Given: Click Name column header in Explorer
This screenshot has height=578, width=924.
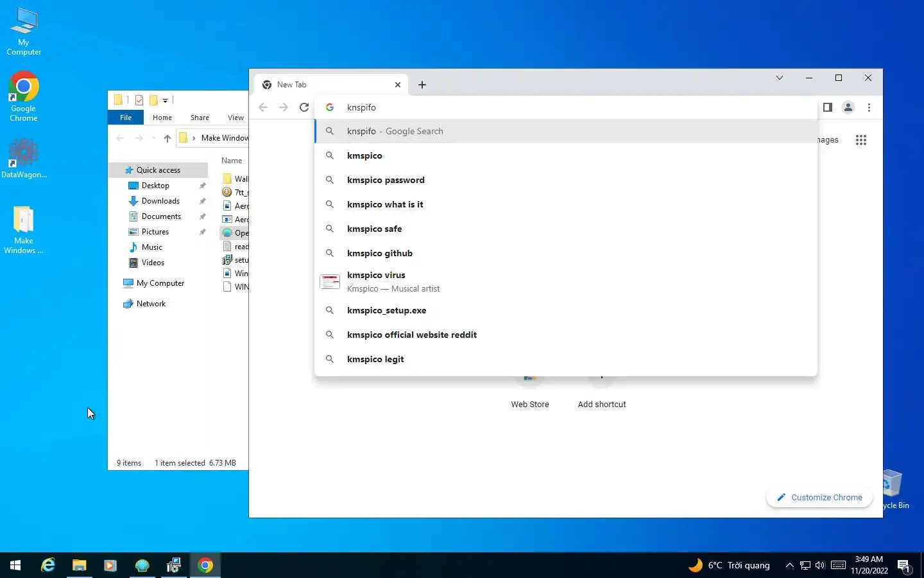Looking at the screenshot, I should click(232, 161).
